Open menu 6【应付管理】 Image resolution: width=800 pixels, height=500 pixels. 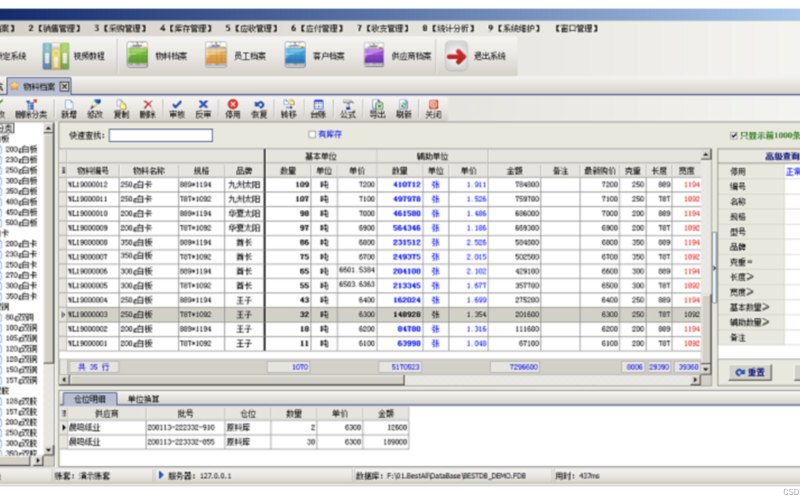[x=317, y=28]
